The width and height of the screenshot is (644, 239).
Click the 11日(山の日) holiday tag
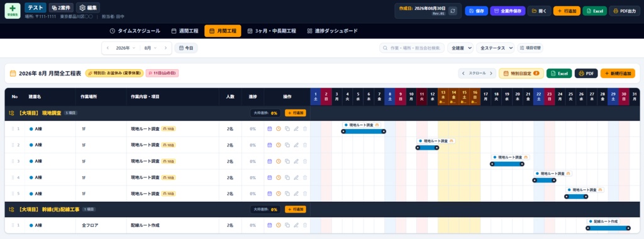click(x=162, y=74)
